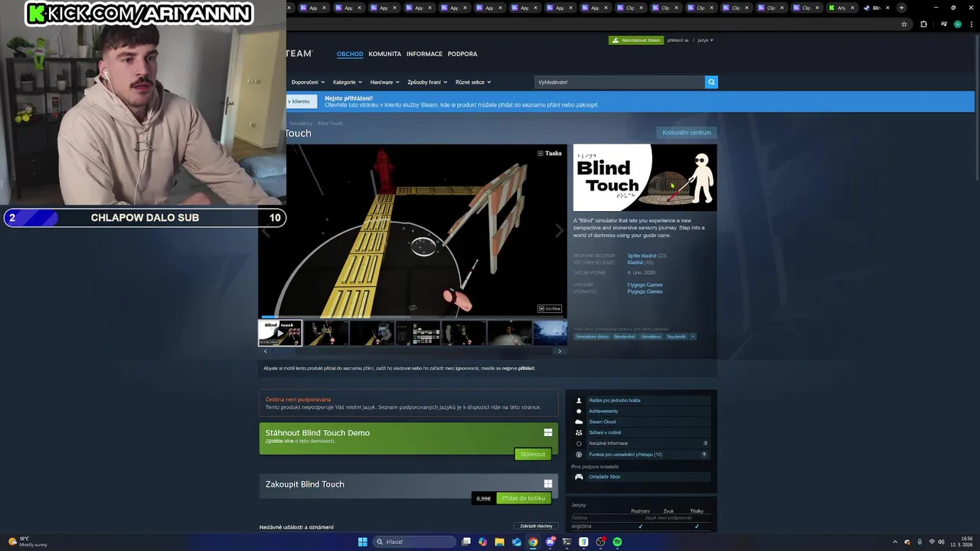Switch to the OBCHOD tab
This screenshot has height=551, width=980.
point(350,54)
